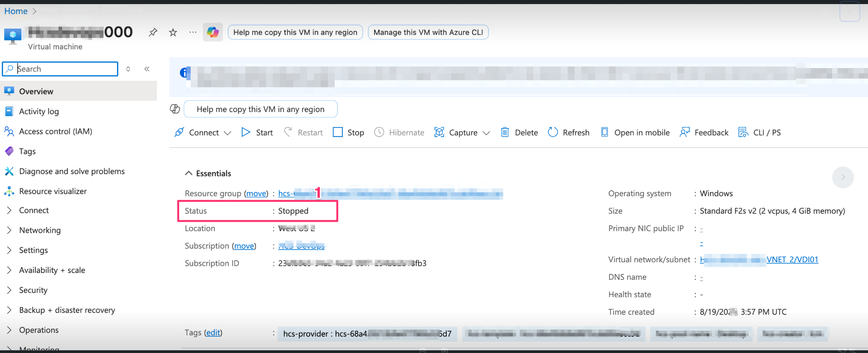Expand Backup + disaster recovery section
Viewport: 868px width, 353px height.
(x=9, y=310)
